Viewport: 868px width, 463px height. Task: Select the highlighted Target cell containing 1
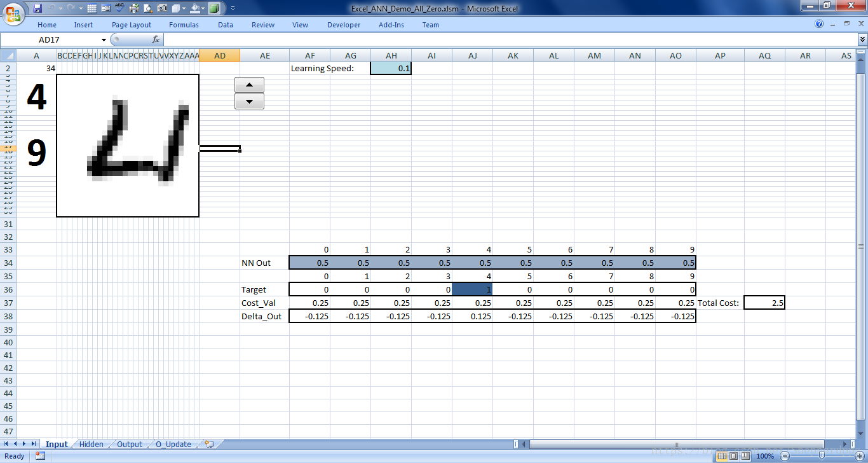coord(472,289)
